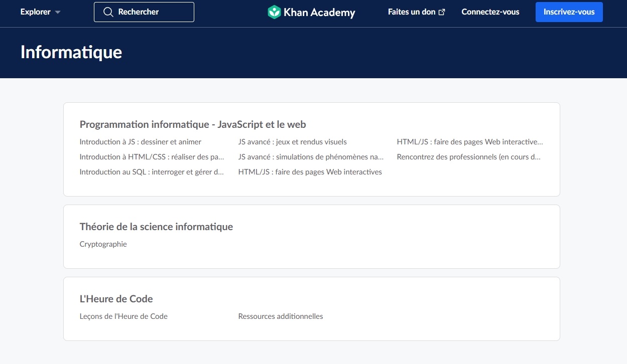The image size is (627, 364).
Task: Open Introduction à JS : dessiner et animer
Action: (x=140, y=142)
